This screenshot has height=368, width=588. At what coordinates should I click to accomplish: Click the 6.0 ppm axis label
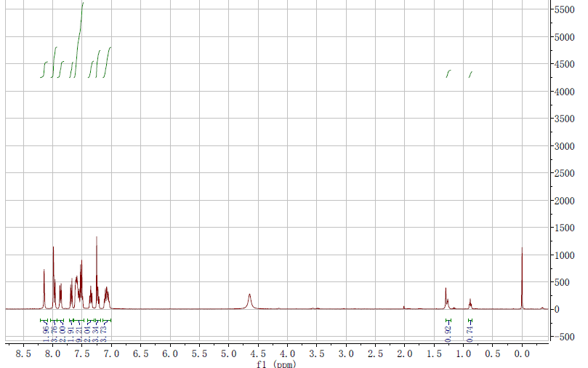(x=170, y=353)
